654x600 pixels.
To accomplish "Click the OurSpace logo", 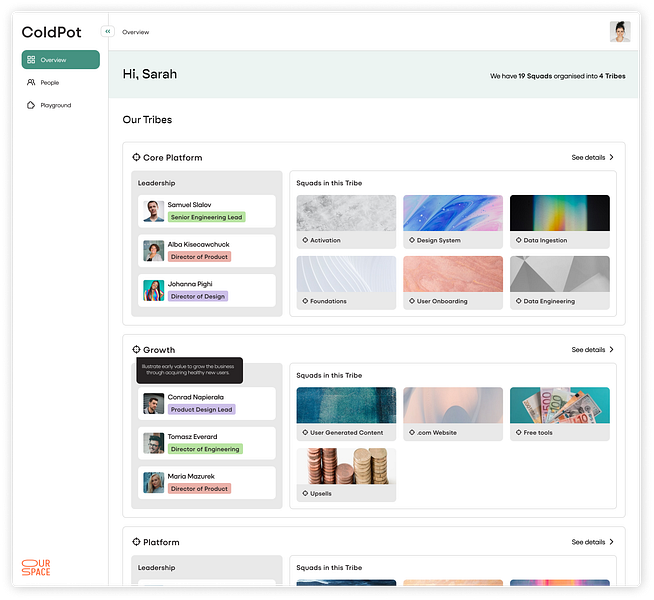I will (36, 567).
